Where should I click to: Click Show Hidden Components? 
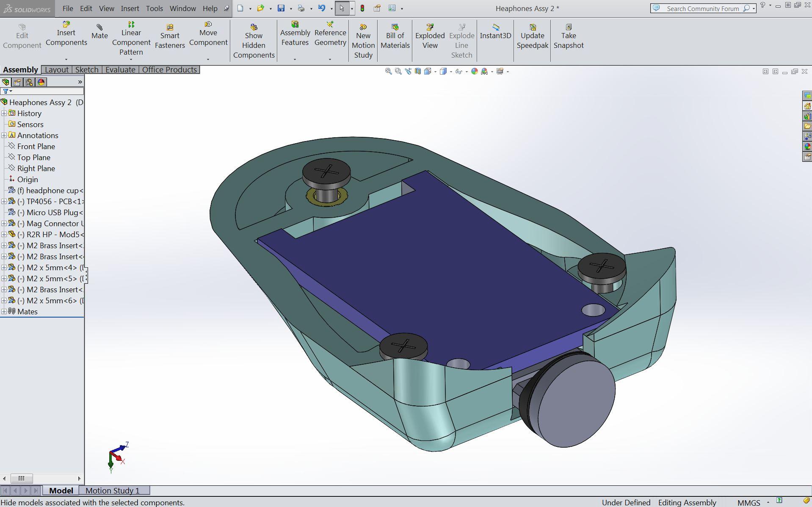point(254,41)
